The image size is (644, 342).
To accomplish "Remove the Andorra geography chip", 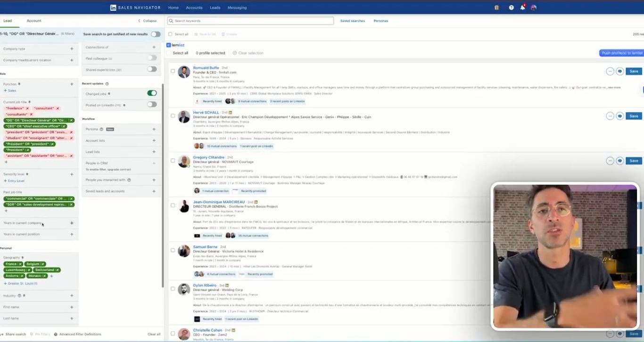I will [23, 276].
